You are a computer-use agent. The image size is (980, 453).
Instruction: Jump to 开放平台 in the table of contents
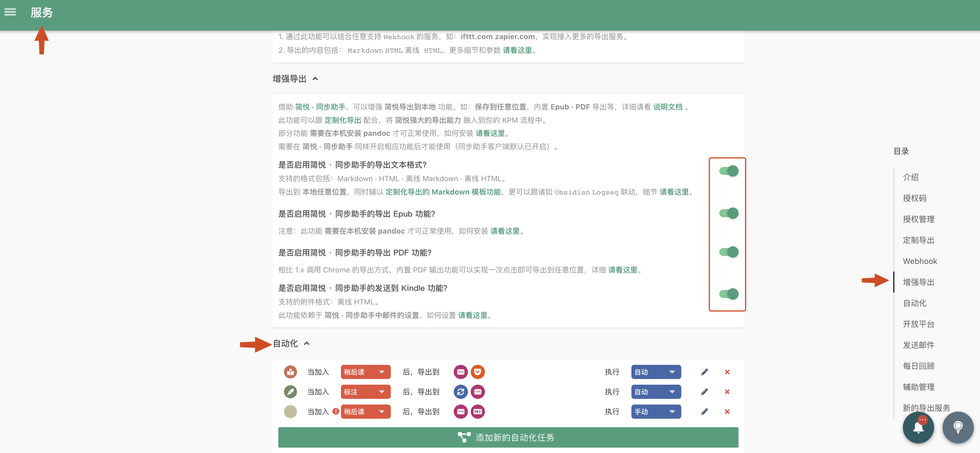click(x=919, y=324)
